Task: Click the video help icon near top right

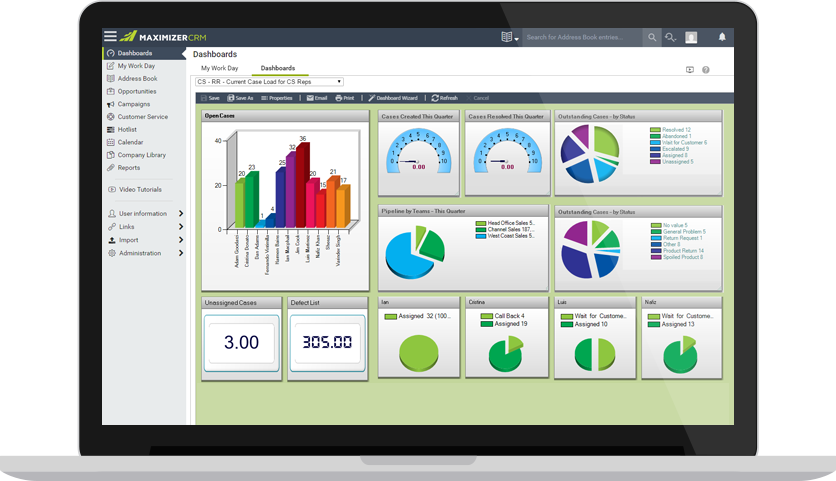Action: coord(689,70)
